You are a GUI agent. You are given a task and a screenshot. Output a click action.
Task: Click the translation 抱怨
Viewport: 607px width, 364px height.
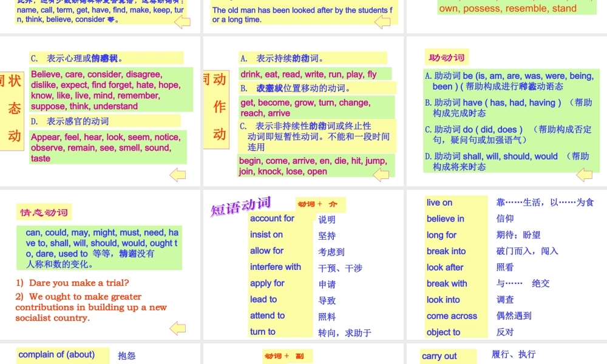point(127,356)
